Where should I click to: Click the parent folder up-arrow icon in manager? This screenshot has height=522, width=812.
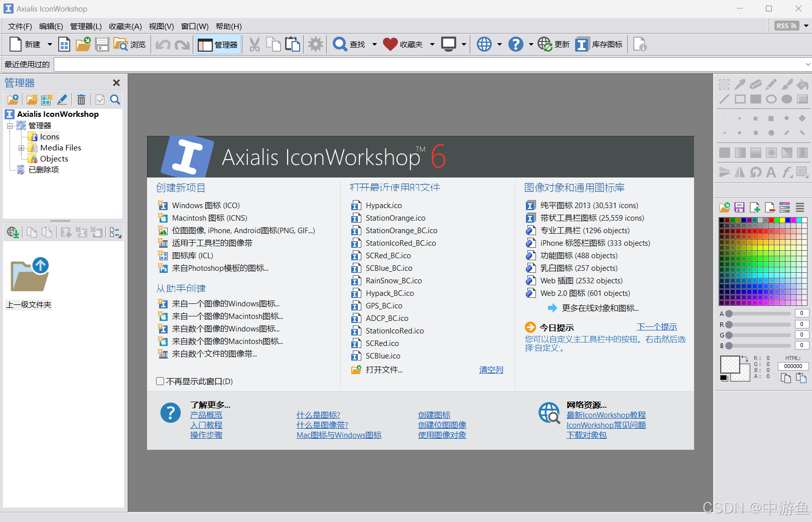13,99
